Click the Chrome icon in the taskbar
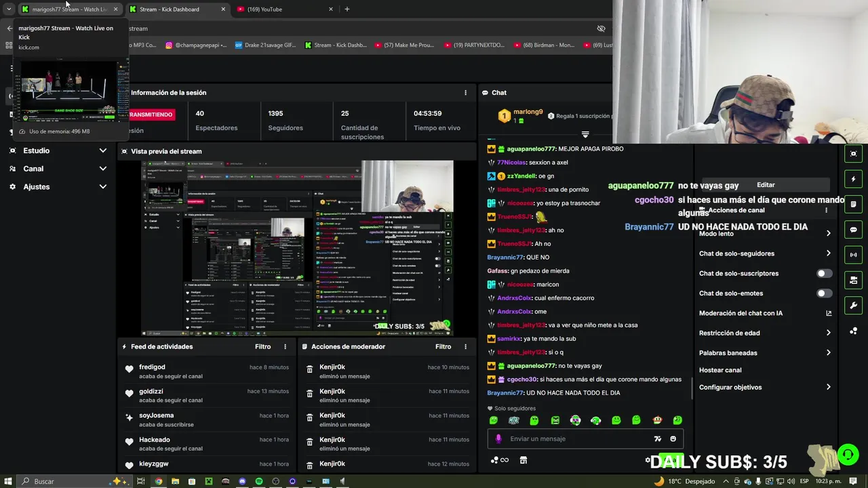Screen dimensions: 868x488 pos(159,481)
